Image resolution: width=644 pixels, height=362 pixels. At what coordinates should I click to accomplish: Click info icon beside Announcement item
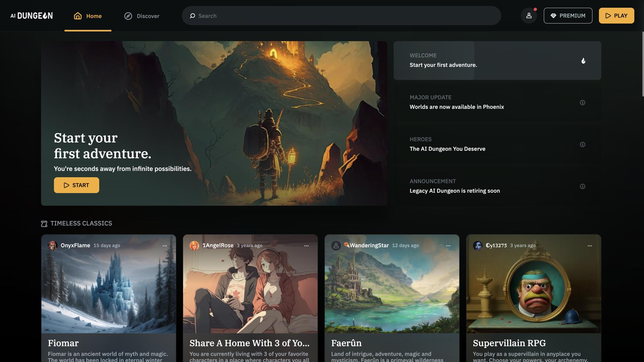tap(582, 186)
